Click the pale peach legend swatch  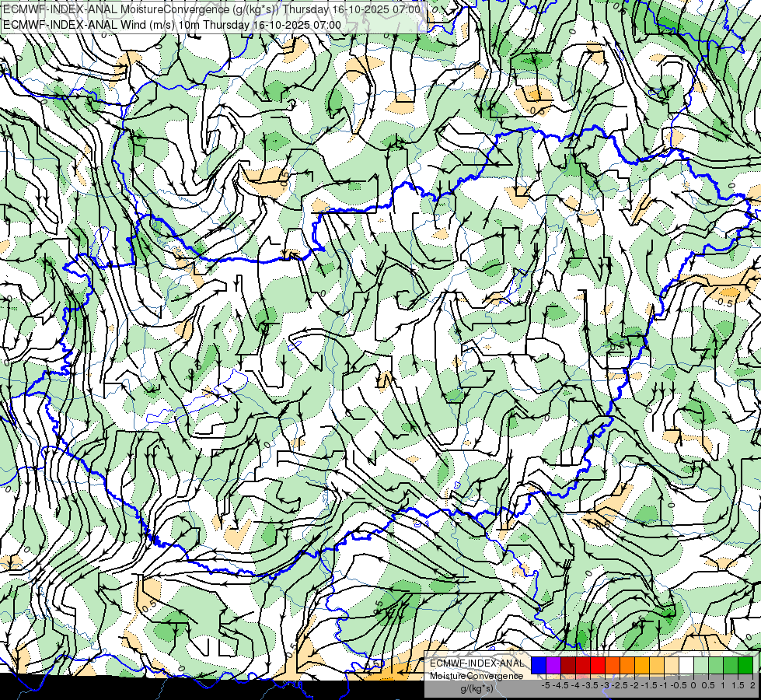point(672,666)
